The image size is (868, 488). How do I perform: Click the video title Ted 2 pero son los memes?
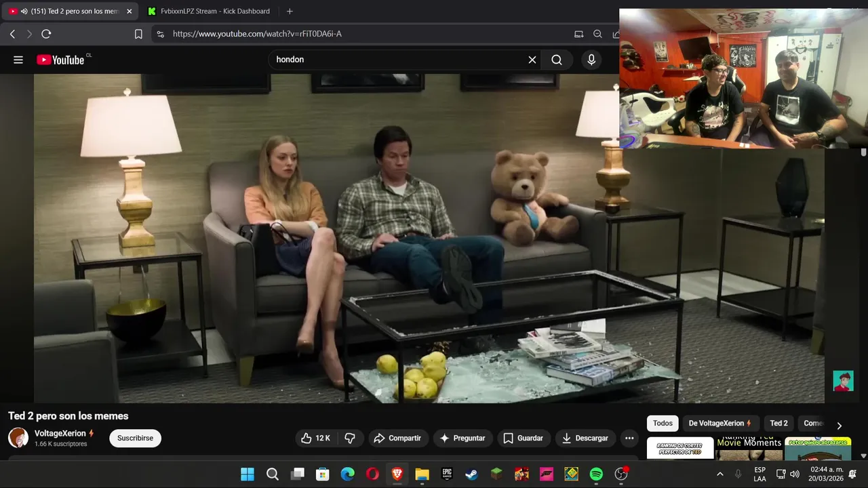coord(68,416)
